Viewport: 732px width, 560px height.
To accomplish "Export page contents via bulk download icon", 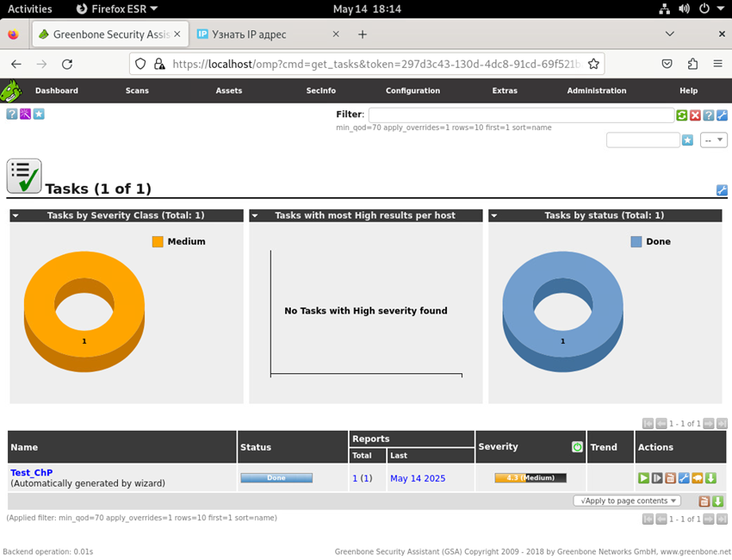I will [717, 501].
